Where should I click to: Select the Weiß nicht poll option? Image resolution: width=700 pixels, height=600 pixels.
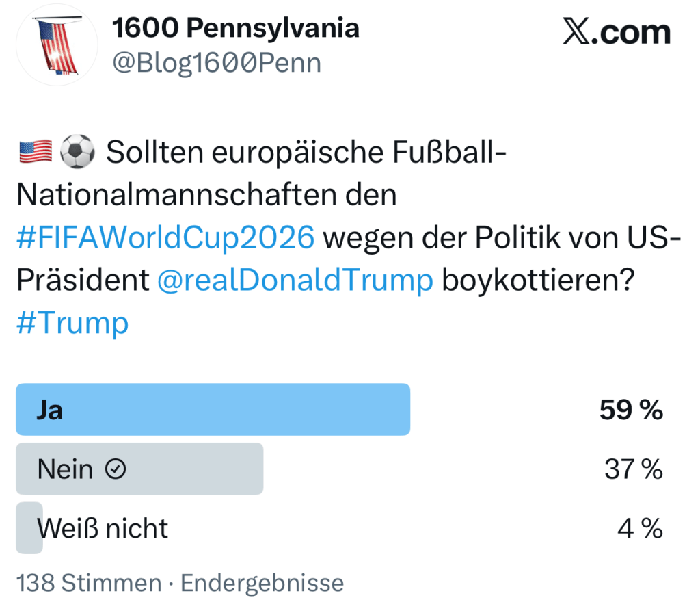tap(103, 528)
